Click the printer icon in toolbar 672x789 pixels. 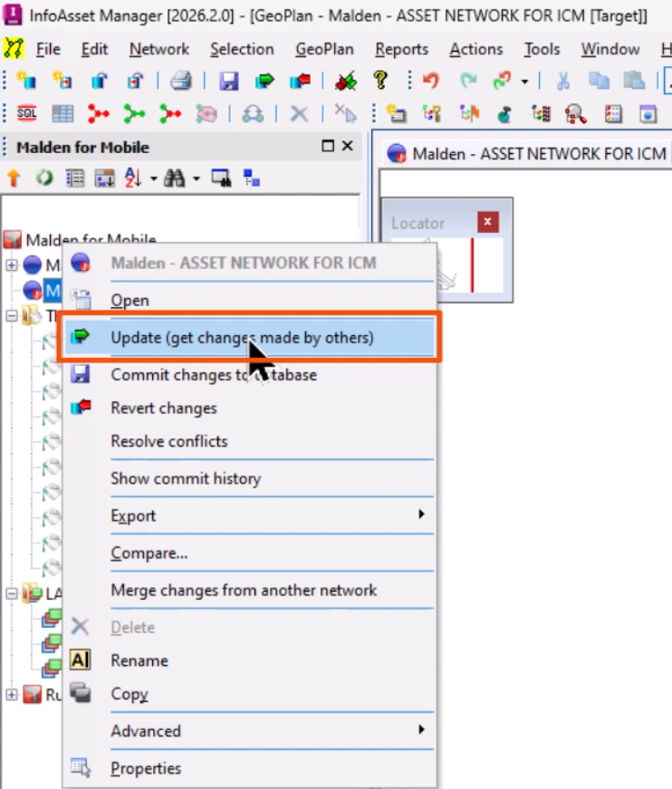tap(181, 81)
